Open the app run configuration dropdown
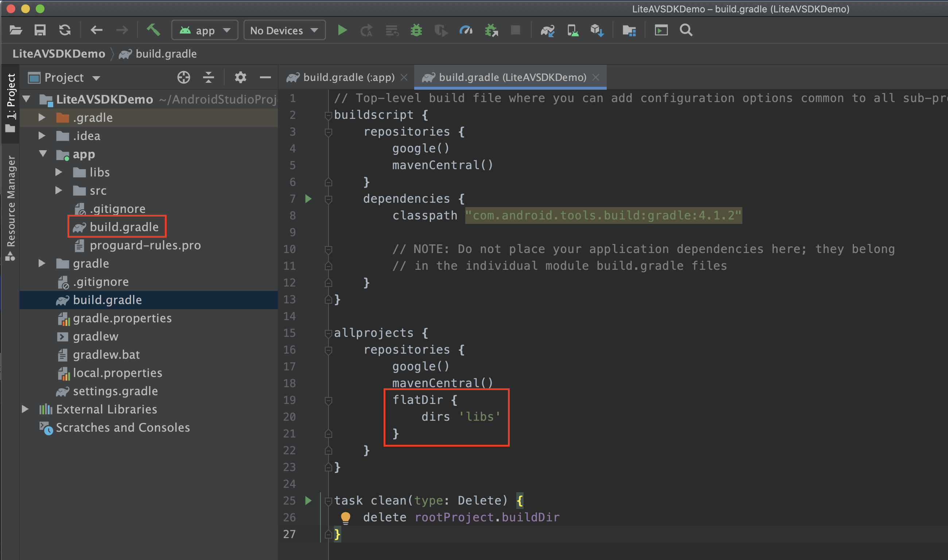 pos(205,30)
